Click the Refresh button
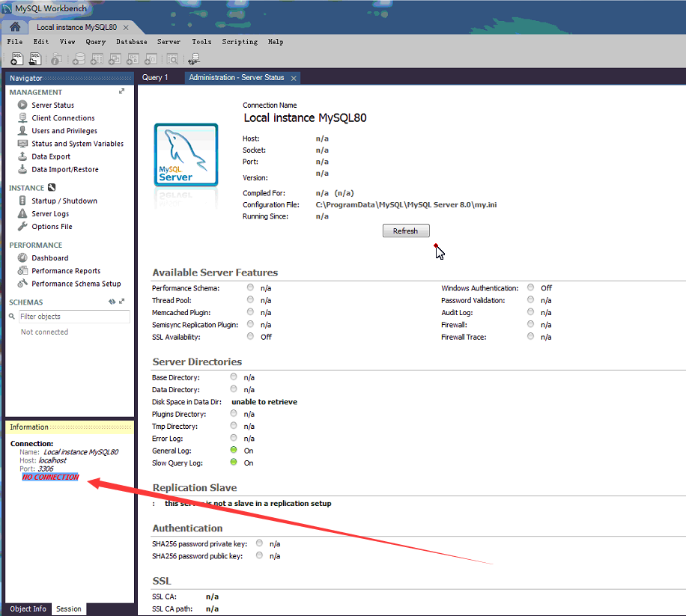This screenshot has height=616, width=686. (406, 231)
